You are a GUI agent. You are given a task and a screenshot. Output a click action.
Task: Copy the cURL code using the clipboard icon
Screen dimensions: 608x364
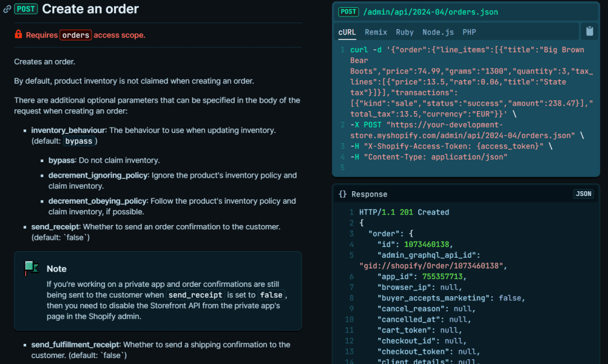click(x=589, y=32)
